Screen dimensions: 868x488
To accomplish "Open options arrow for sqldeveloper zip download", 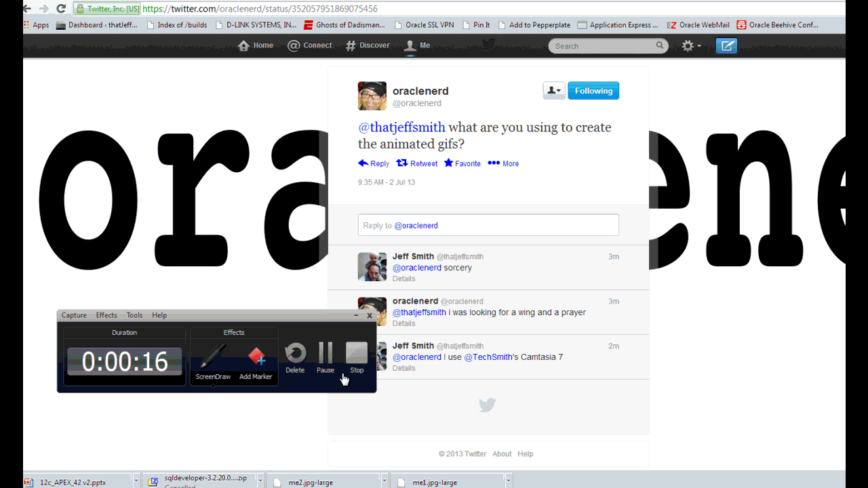I will 260,481.
